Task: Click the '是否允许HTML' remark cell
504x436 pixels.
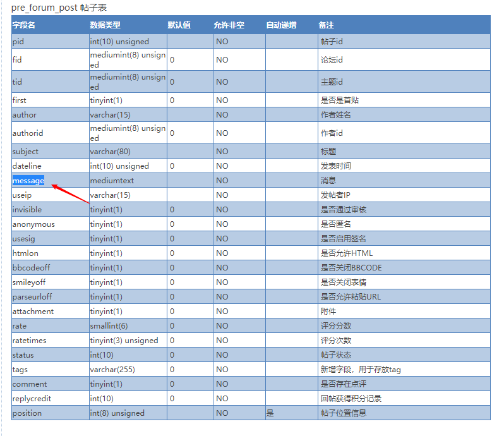Action: [404, 253]
